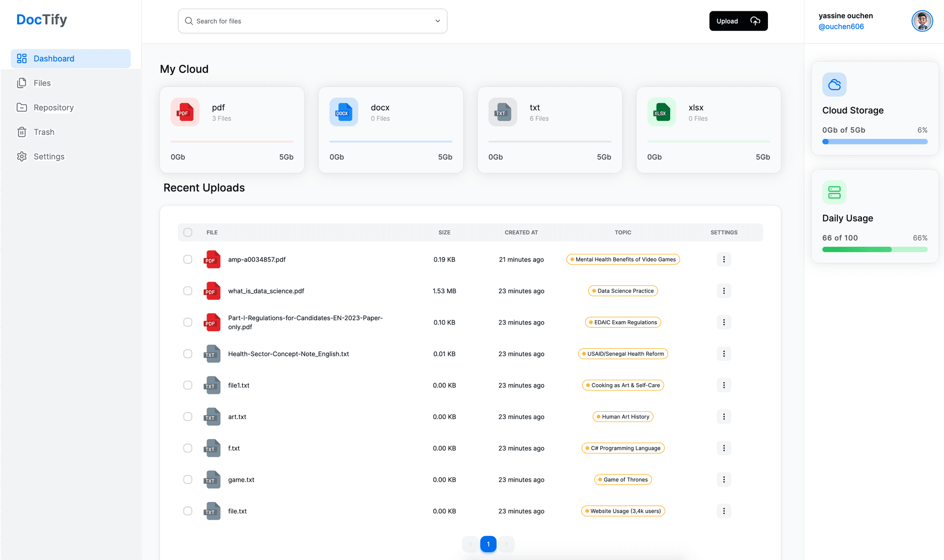Viewport: 944px width, 560px height.
Task: Click TXT icon of art.txt
Action: (x=212, y=417)
